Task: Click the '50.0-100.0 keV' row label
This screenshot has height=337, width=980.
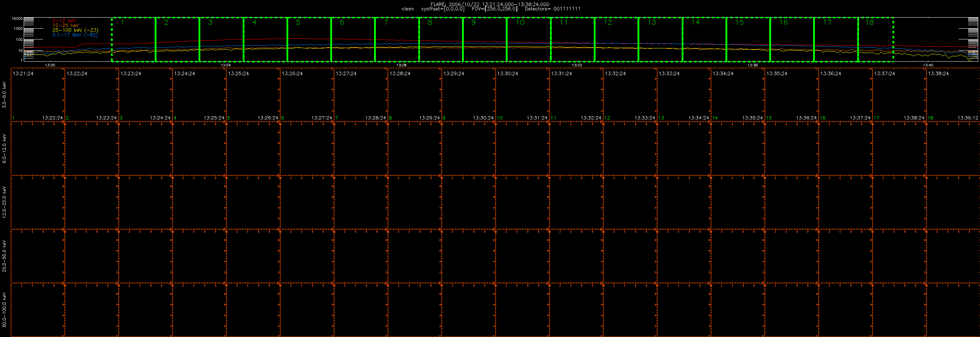Action: click(x=4, y=310)
